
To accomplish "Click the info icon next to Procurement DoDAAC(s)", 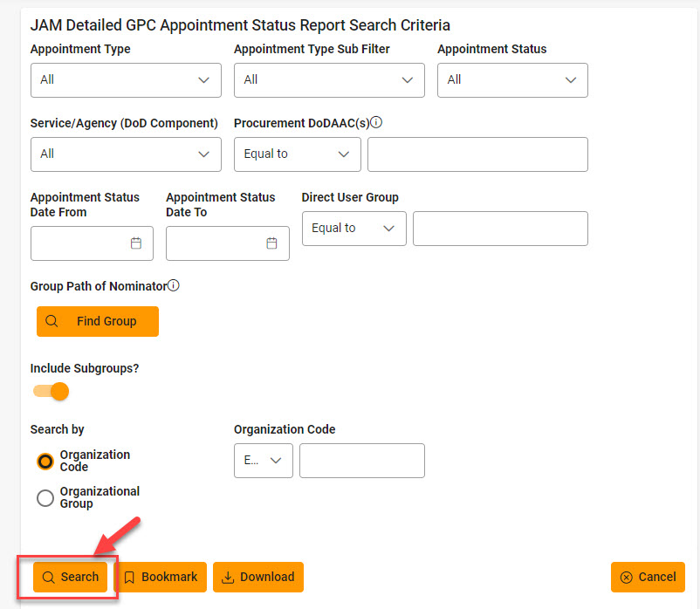I will pyautogui.click(x=376, y=122).
